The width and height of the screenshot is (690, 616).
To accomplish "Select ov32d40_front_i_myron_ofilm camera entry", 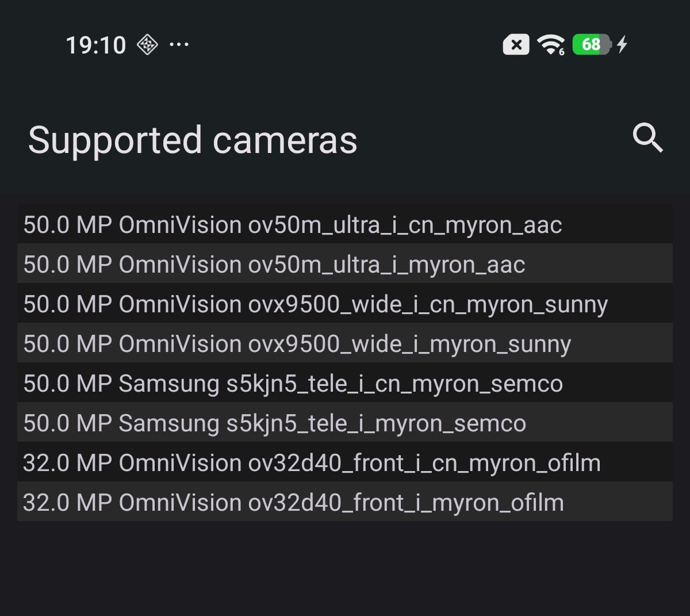I will 345,501.
